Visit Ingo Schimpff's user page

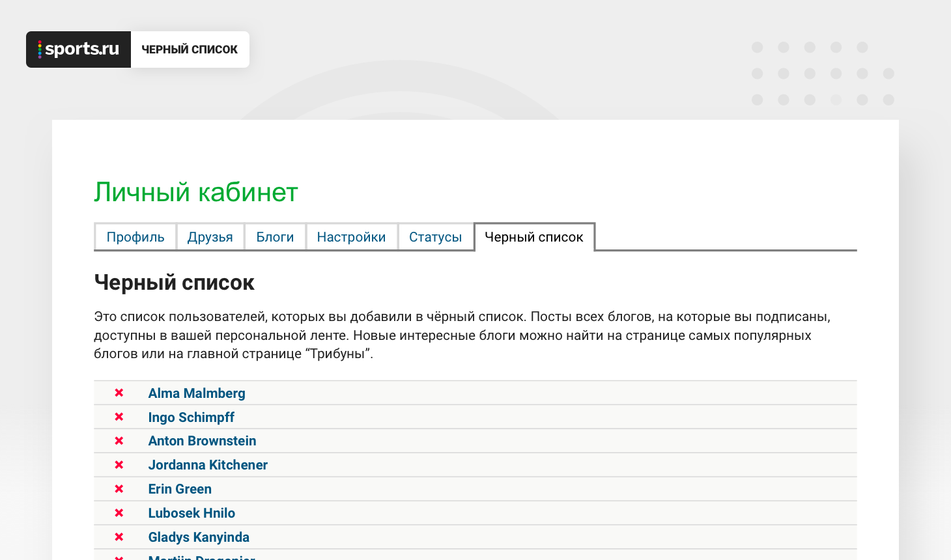(x=191, y=417)
